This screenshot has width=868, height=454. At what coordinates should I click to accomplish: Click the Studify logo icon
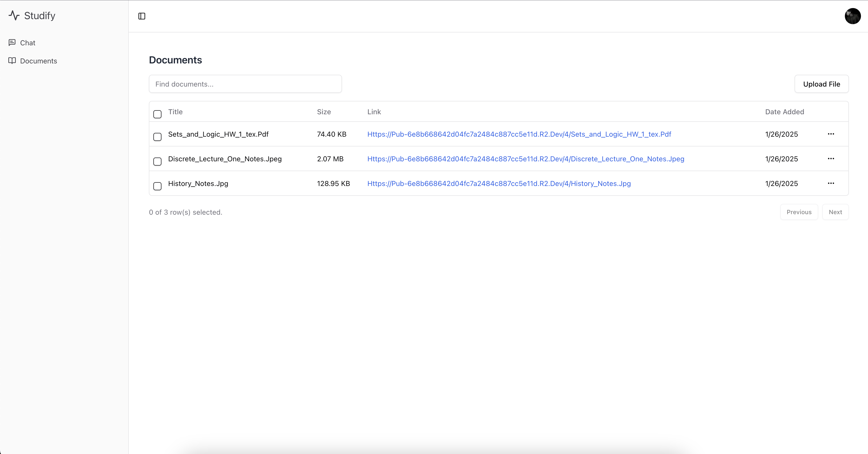pyautogui.click(x=14, y=16)
